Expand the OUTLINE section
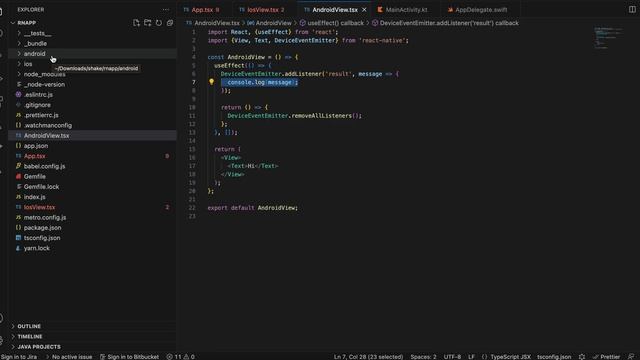 tap(29, 326)
